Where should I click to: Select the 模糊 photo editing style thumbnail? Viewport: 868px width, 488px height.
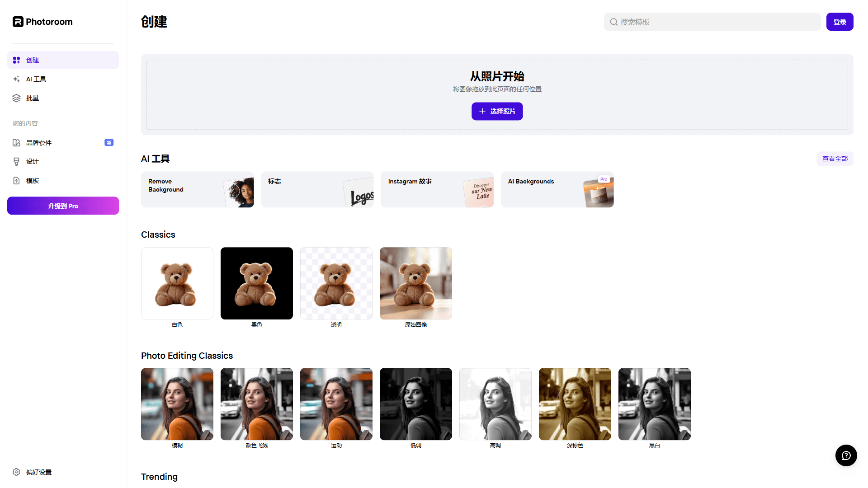click(177, 404)
